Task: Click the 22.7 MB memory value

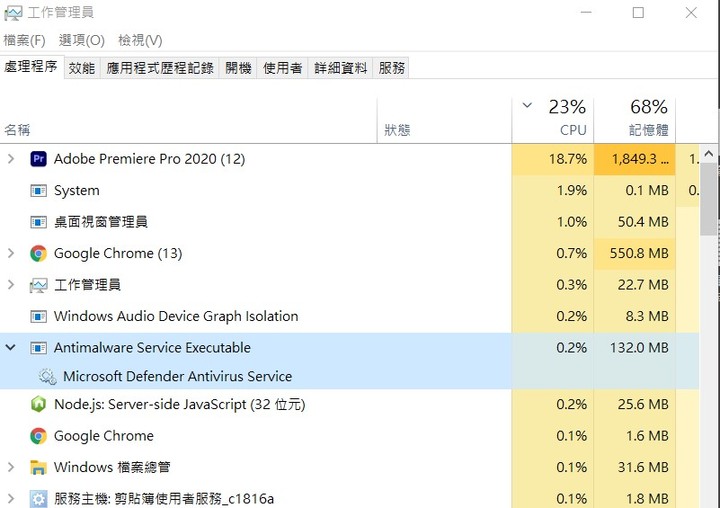Action: [x=643, y=285]
